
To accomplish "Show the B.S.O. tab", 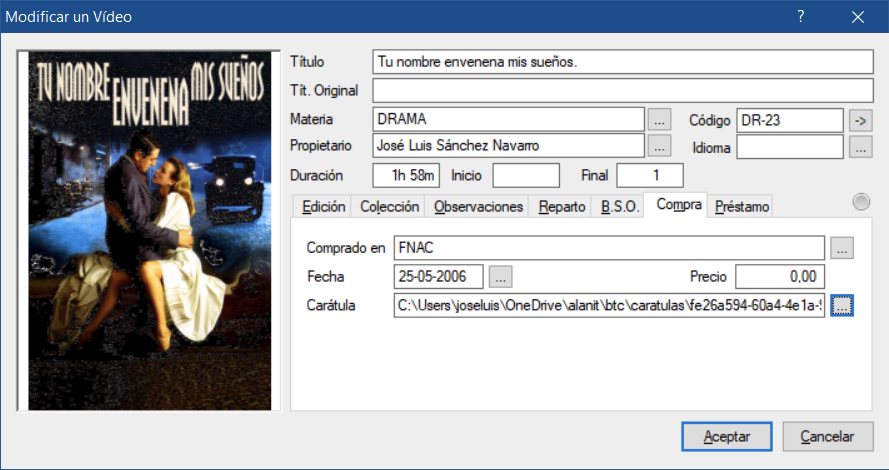I will [x=619, y=207].
